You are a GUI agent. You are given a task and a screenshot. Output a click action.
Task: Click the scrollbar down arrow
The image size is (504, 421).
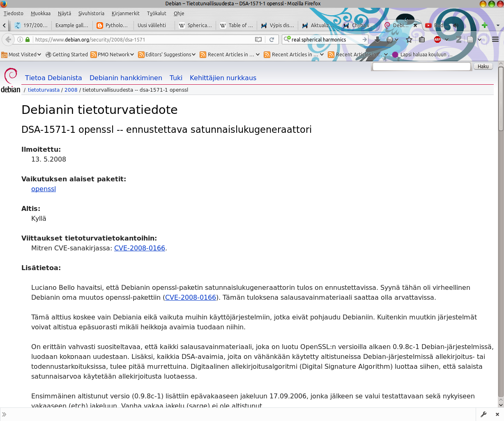pos(501,405)
